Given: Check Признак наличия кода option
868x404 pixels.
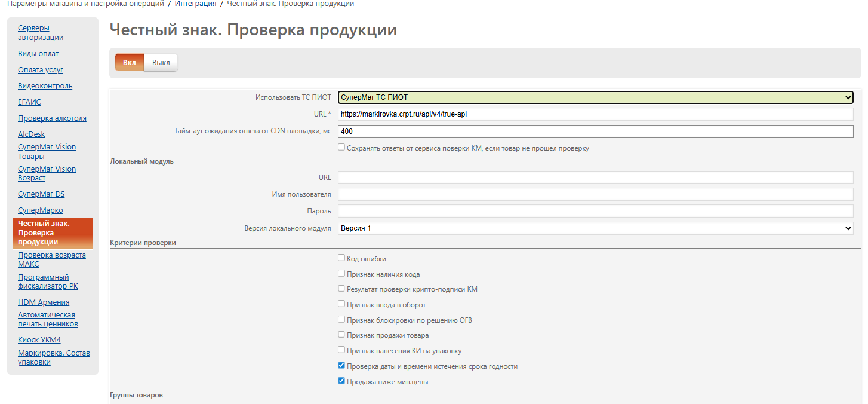Looking at the screenshot, I should (x=341, y=274).
